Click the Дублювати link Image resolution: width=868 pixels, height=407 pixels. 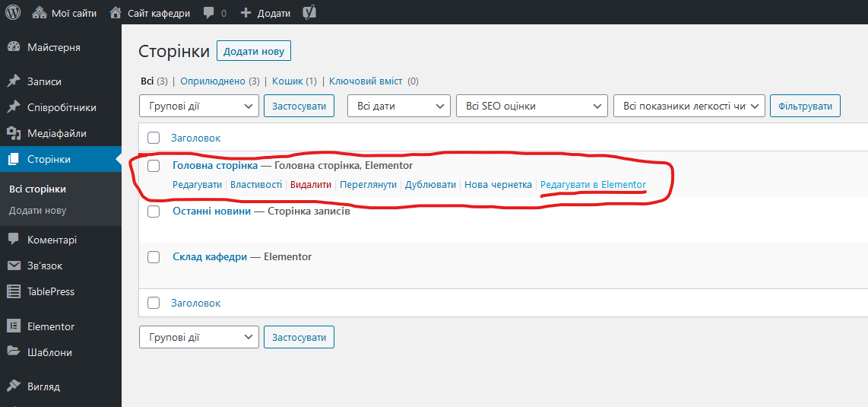click(431, 184)
